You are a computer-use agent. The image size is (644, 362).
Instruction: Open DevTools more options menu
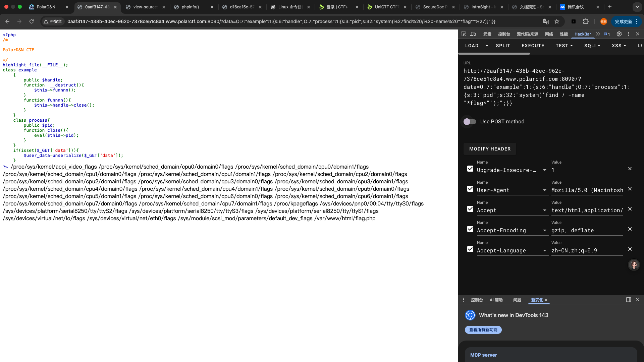coord(629,34)
